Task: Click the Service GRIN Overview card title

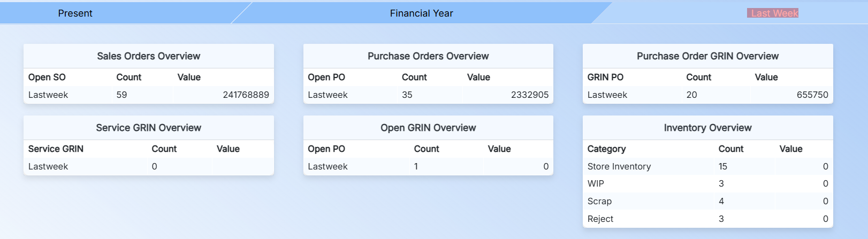Action: tap(148, 128)
